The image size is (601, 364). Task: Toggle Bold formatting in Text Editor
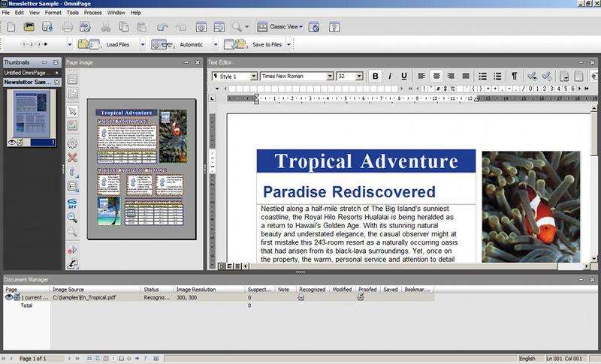point(375,77)
